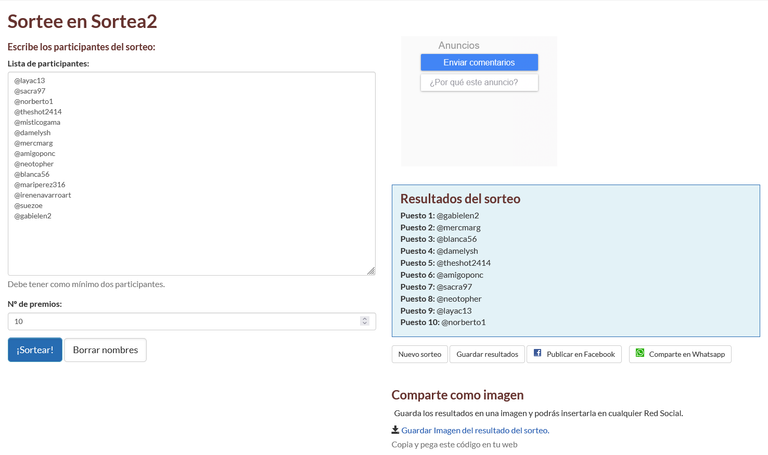The width and height of the screenshot is (768, 455).
Task: Click ¿Por qué este anuncio? option
Action: click(479, 82)
